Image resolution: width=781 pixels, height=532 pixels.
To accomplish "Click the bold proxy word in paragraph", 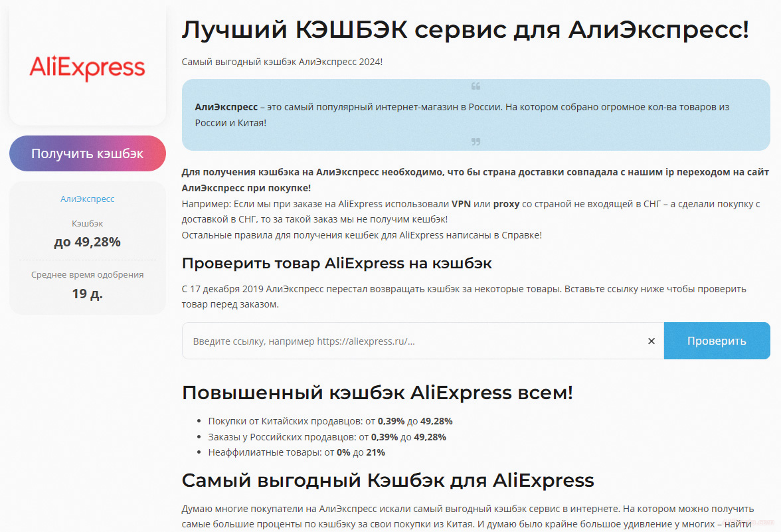I will coord(506,204).
